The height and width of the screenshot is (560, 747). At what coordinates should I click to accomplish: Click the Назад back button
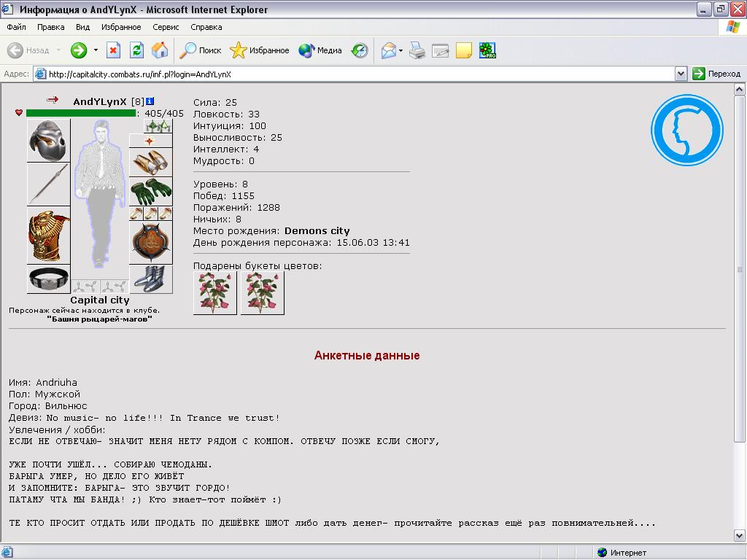(28, 50)
